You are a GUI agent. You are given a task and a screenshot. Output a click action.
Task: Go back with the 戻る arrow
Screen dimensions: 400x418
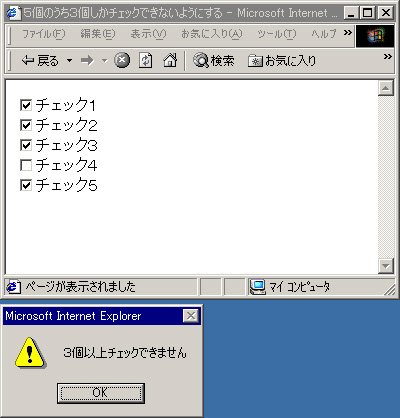coord(40,61)
